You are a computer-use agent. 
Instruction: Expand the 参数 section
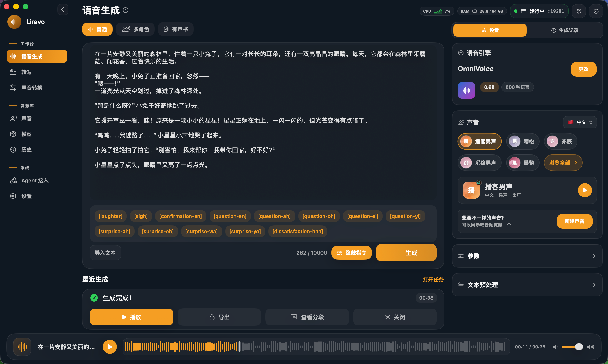pos(527,256)
